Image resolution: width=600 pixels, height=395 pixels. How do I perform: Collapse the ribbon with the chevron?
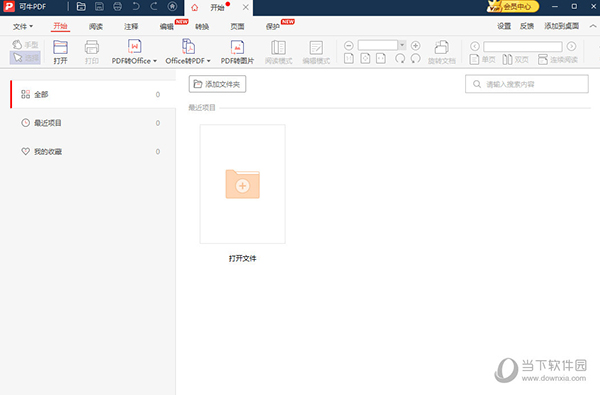pyautogui.click(x=593, y=26)
